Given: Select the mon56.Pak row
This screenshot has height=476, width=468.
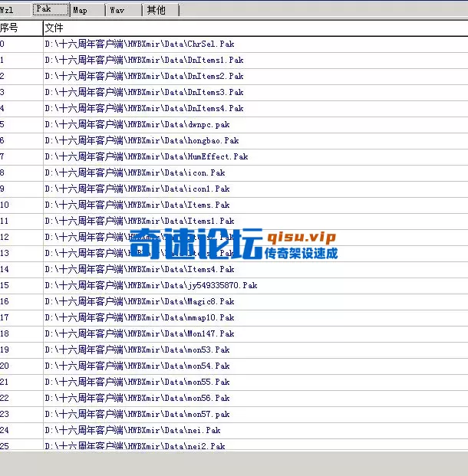Looking at the screenshot, I should tap(234, 399).
